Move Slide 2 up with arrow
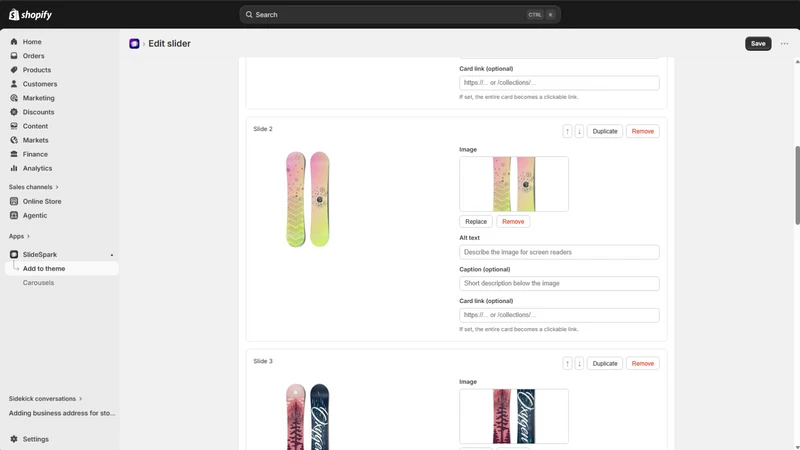Screen dimensions: 800x450 567,131
